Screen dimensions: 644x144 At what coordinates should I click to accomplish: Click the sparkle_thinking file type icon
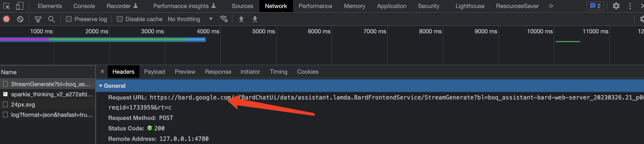[5, 94]
